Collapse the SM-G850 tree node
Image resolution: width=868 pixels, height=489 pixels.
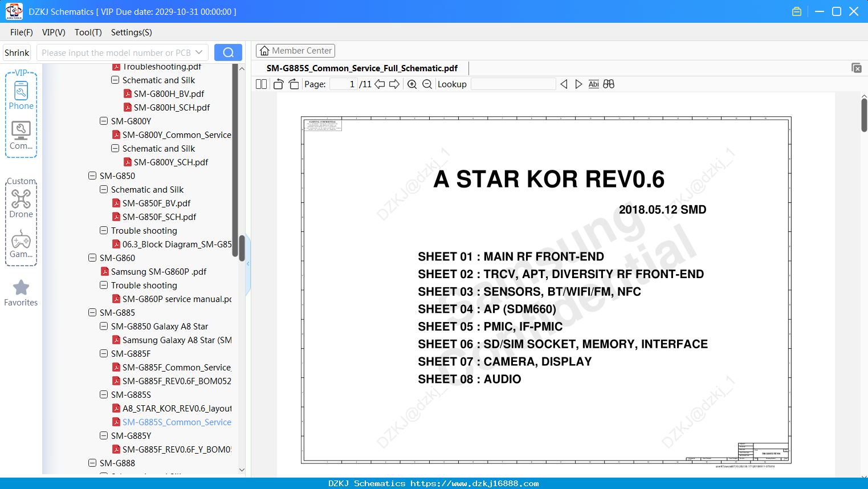click(92, 176)
